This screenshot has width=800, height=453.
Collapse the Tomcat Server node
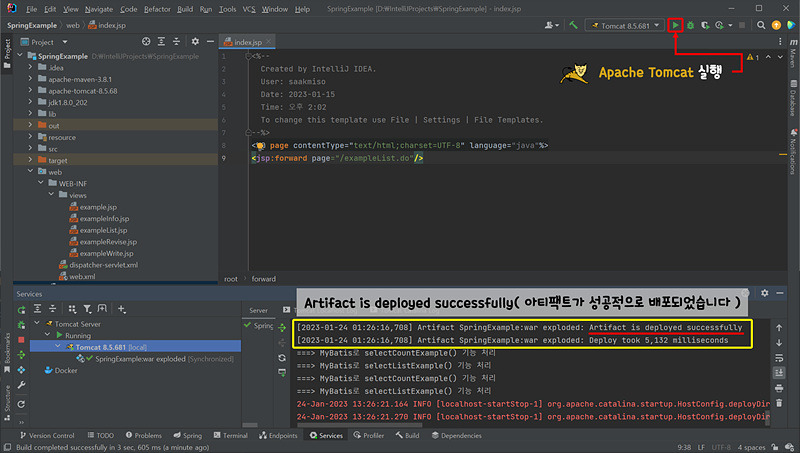coord(37,323)
